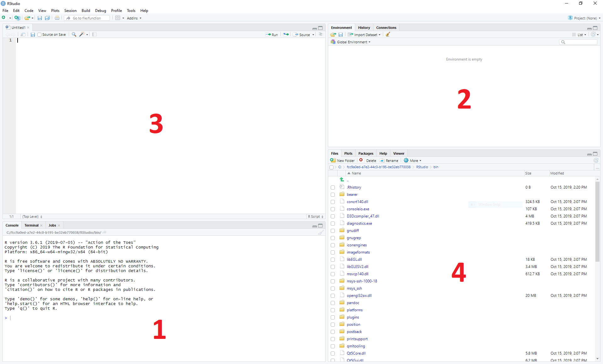The image size is (603, 364).
Task: Open Find/Replace magnifier in editor
Action: pyautogui.click(x=74, y=35)
